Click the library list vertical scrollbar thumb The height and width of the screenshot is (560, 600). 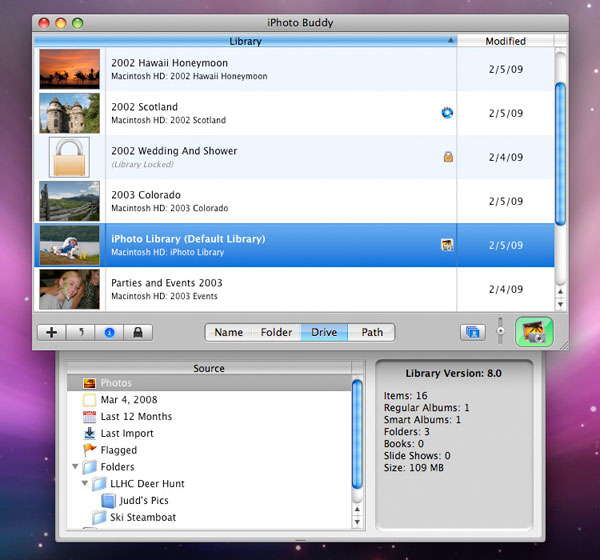coord(560,154)
